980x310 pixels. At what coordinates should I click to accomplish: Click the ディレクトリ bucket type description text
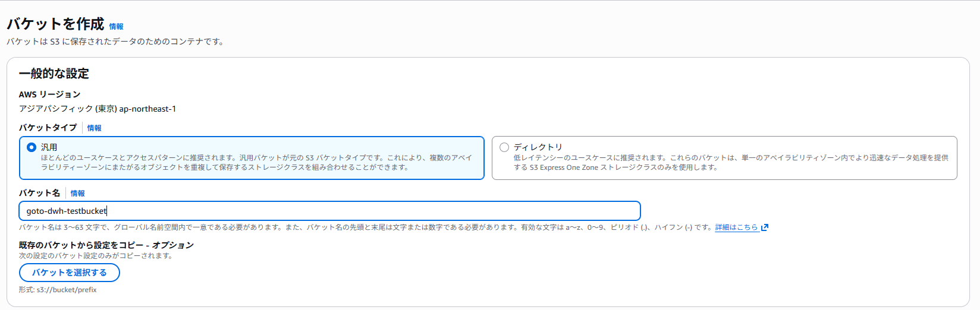point(731,163)
